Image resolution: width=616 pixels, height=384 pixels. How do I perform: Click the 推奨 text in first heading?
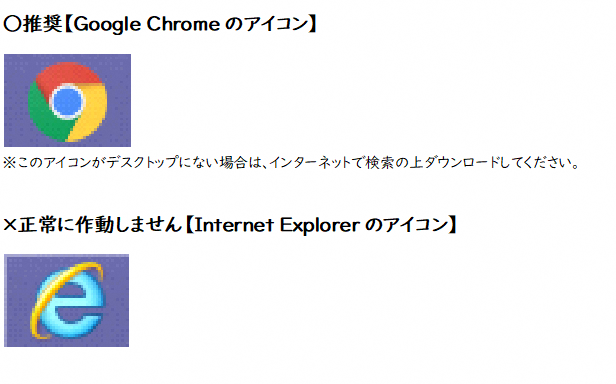(x=42, y=24)
